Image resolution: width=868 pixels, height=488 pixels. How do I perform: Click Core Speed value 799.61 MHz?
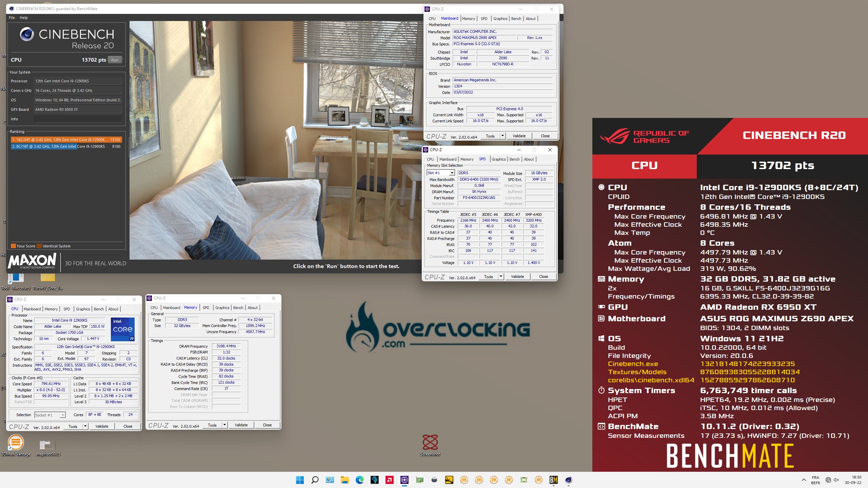click(x=51, y=384)
